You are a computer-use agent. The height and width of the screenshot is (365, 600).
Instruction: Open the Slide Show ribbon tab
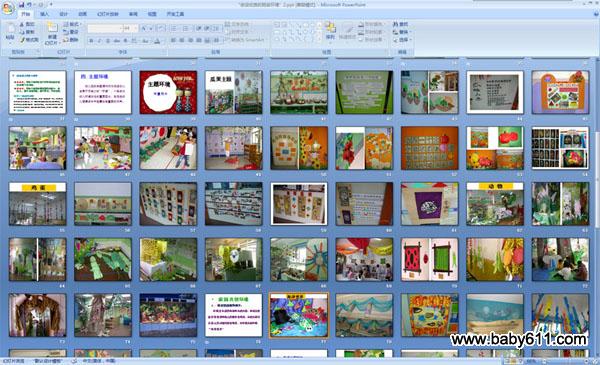[108, 14]
